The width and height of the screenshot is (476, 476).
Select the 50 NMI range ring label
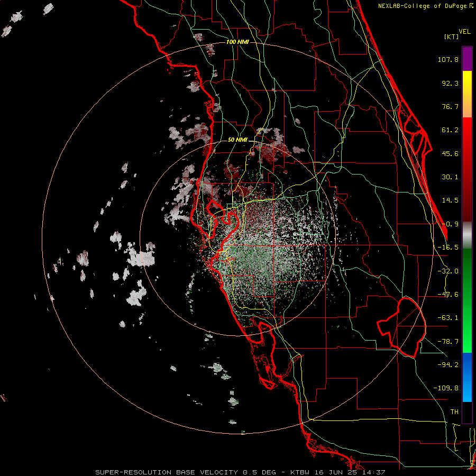[237, 140]
